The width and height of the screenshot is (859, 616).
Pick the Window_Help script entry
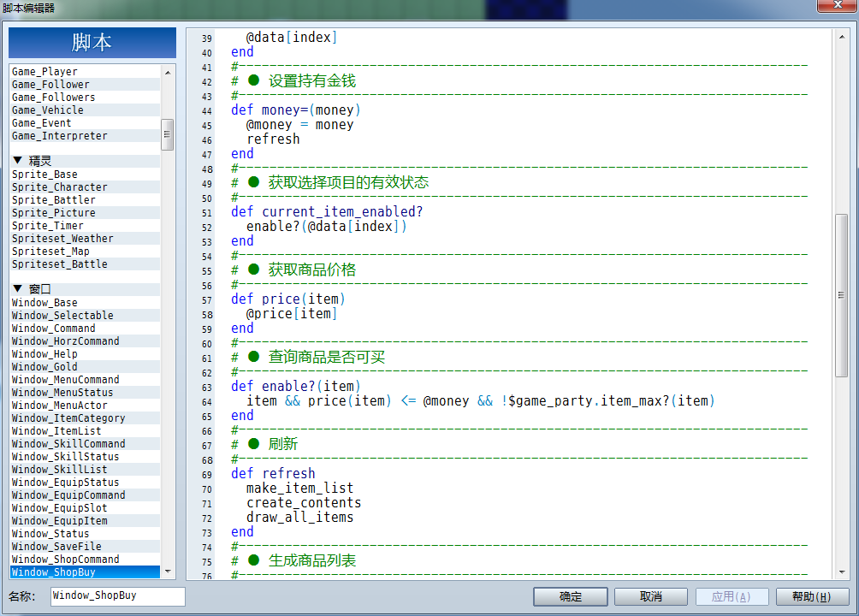click(x=86, y=354)
